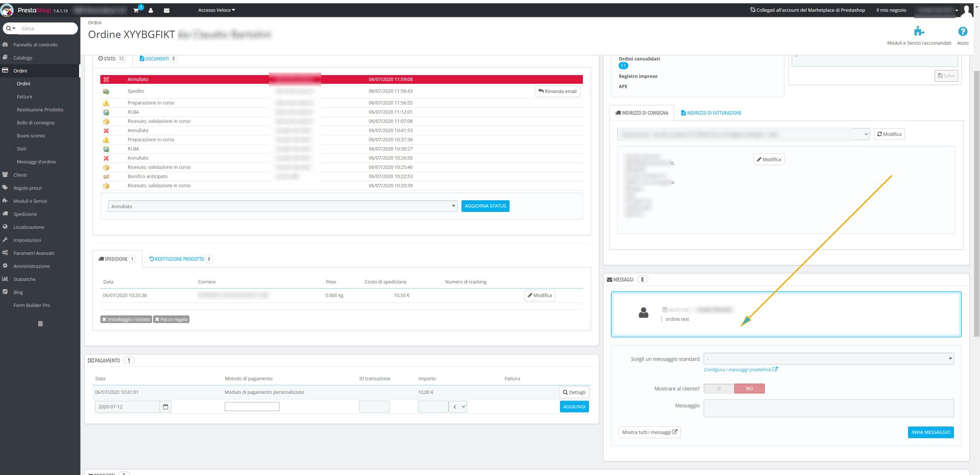The image size is (980, 475).
Task: Open the Aiuto help icon
Action: [963, 31]
